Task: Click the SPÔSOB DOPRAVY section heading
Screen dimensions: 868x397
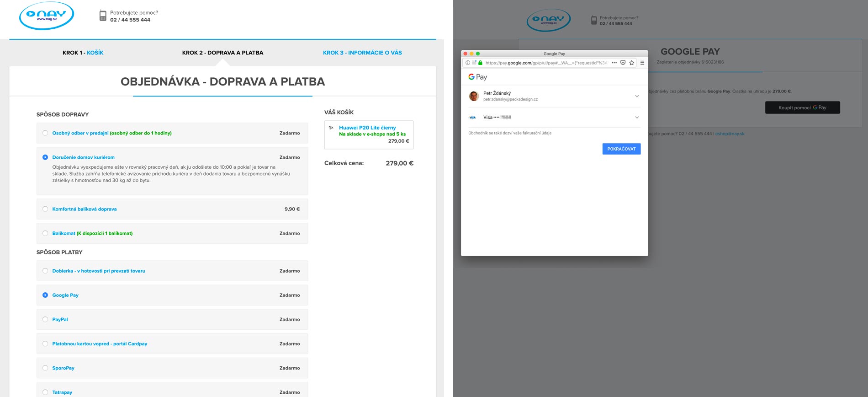Action: 63,114
